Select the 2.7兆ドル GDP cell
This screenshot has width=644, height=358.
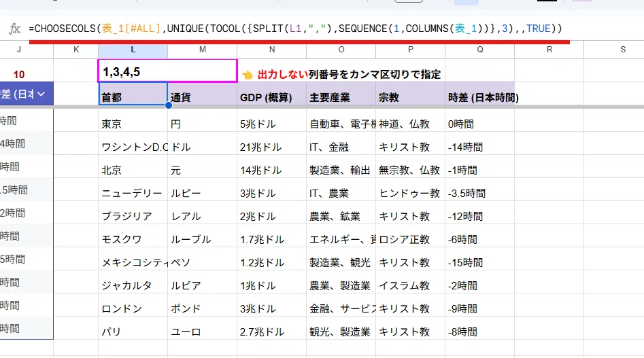tap(272, 327)
